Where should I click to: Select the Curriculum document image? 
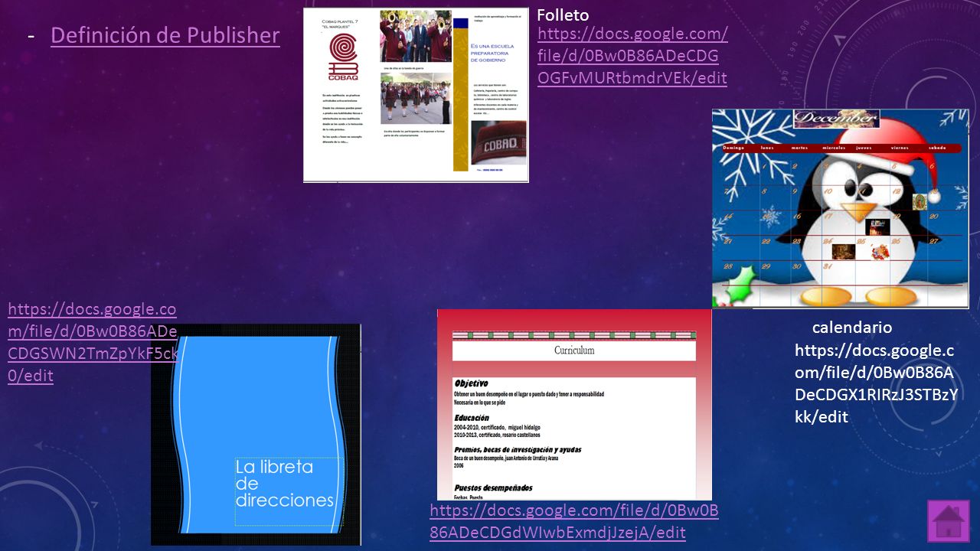[x=574, y=405]
